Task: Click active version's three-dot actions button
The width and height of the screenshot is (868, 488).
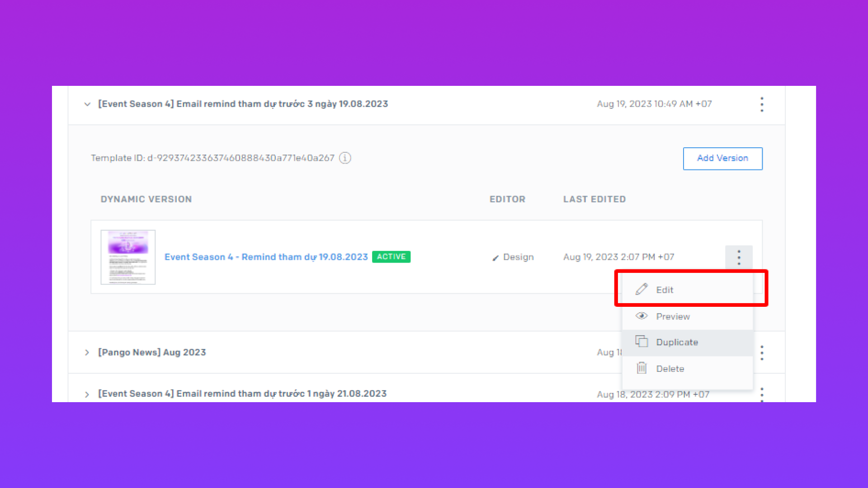Action: (739, 258)
